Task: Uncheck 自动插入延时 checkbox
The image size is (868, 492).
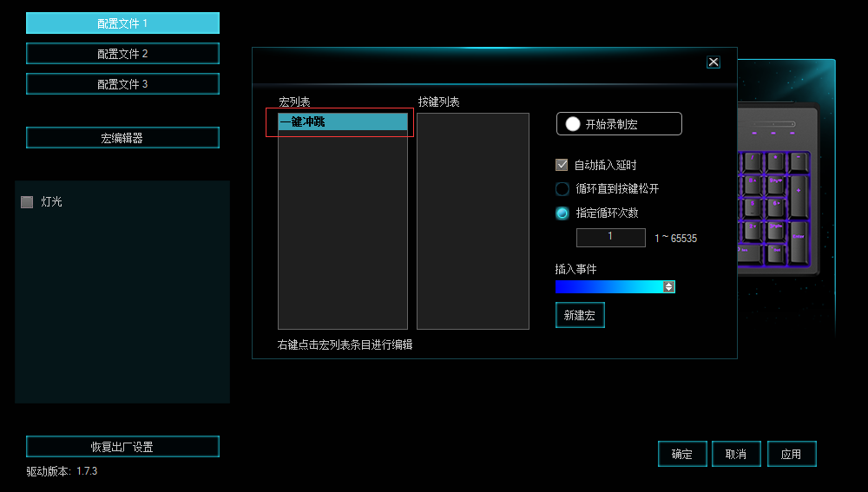Action: (x=562, y=165)
